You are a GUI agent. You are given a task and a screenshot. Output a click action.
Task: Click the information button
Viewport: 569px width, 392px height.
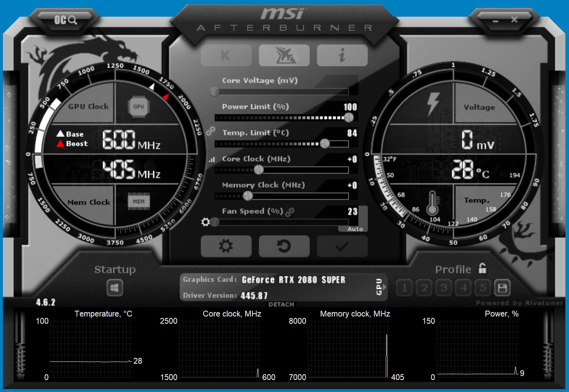click(342, 56)
